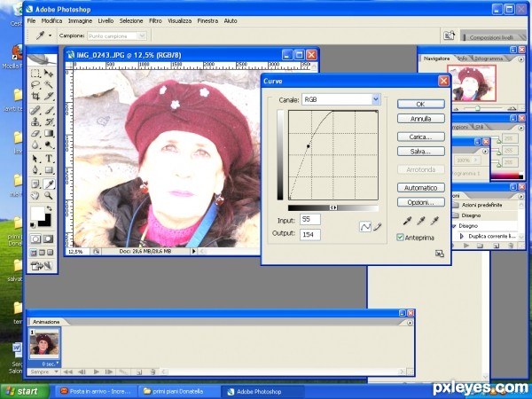Select the Brush tool

(x=49, y=110)
